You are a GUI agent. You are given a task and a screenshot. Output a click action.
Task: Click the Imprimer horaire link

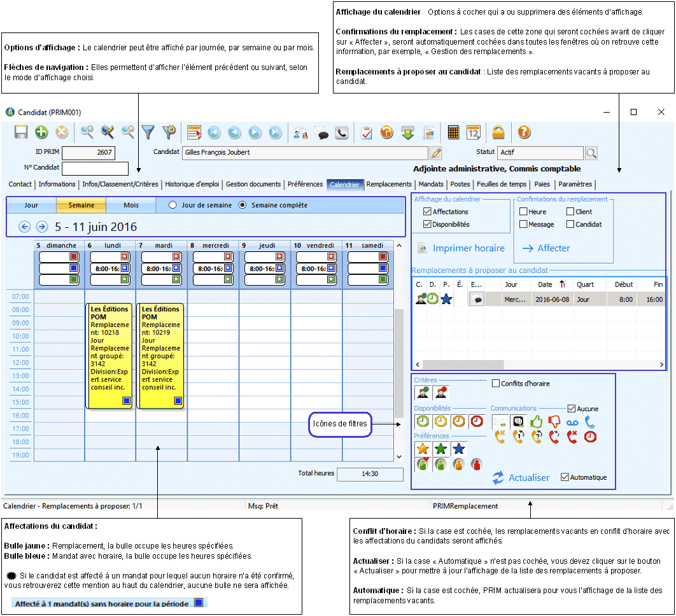tap(468, 248)
